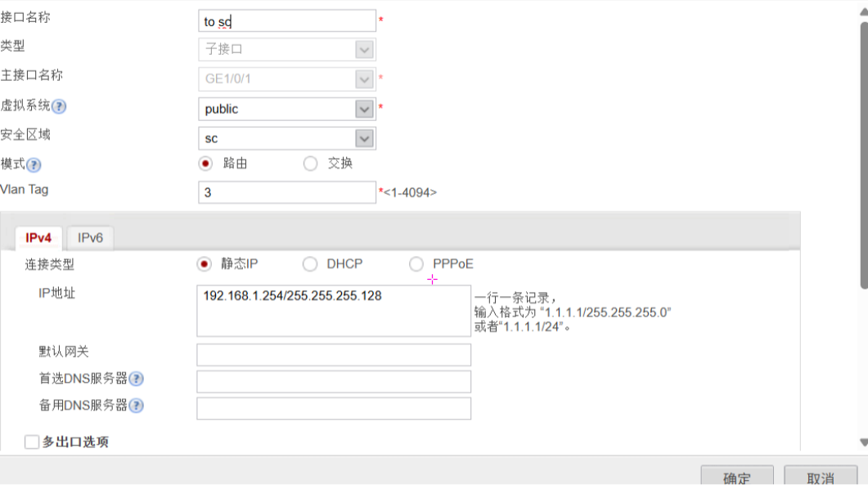Click the scrollbar up arrow

864,11
